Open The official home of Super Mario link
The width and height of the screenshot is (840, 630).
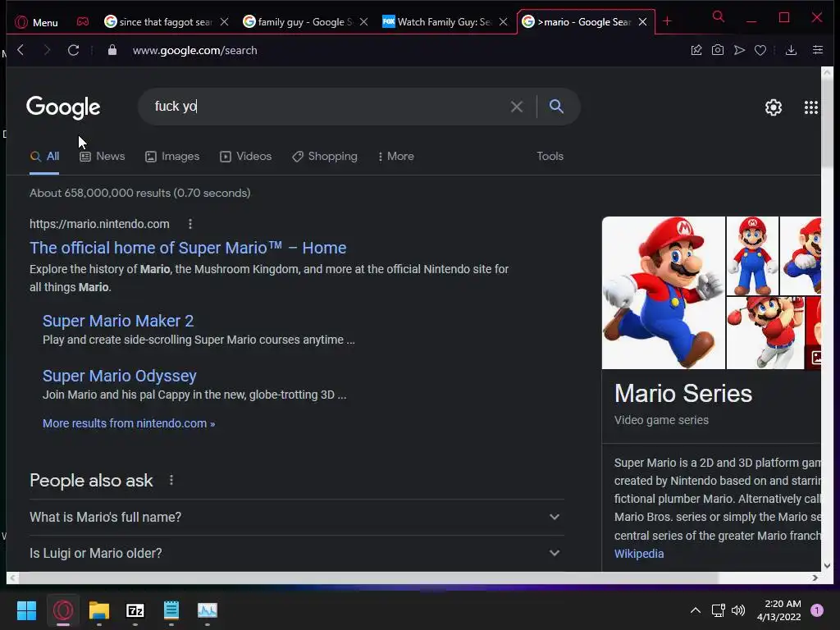point(188,248)
